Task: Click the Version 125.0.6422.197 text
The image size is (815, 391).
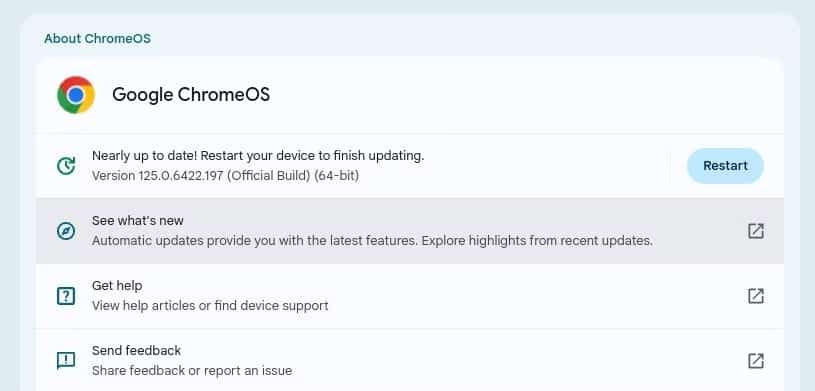Action: point(159,176)
